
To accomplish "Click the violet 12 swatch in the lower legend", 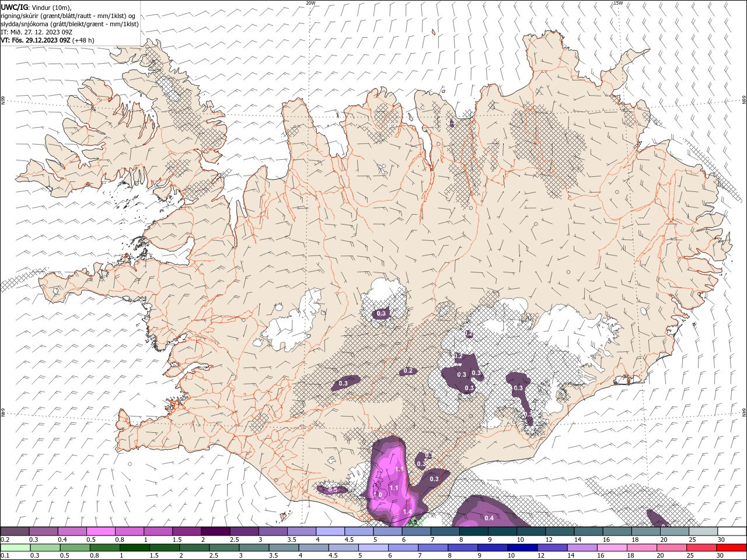I will 552,548.
